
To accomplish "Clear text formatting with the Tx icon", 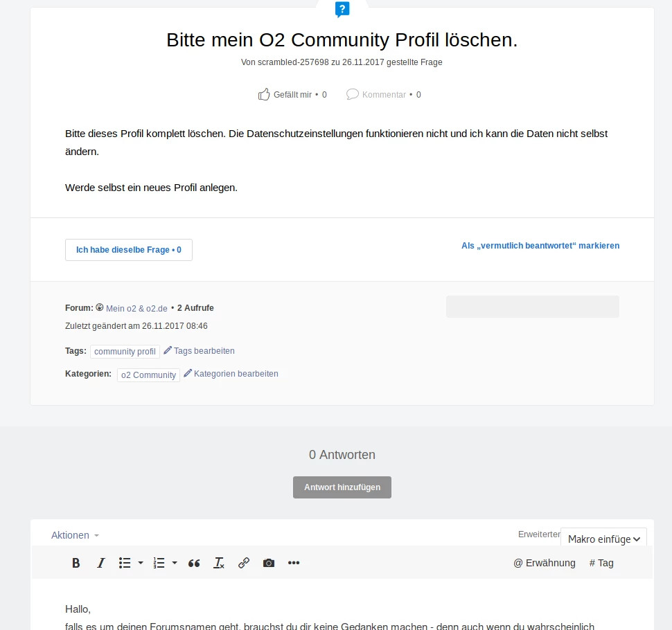I will click(x=218, y=563).
